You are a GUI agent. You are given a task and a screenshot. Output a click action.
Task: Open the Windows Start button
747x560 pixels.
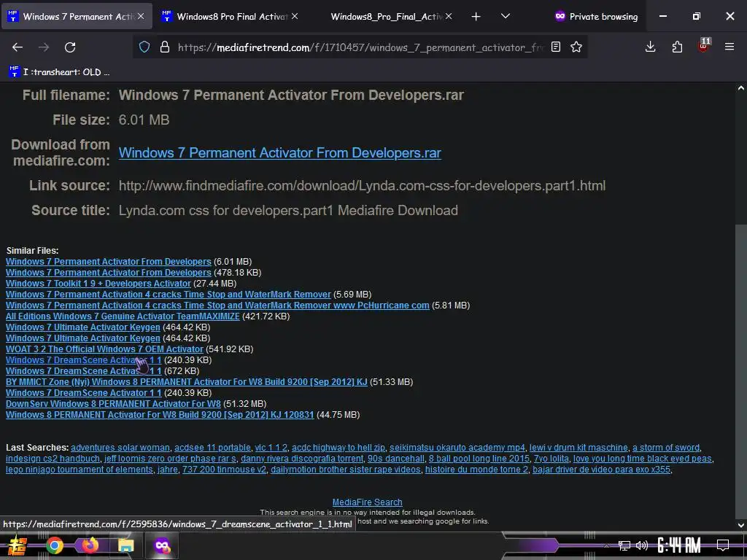18,545
